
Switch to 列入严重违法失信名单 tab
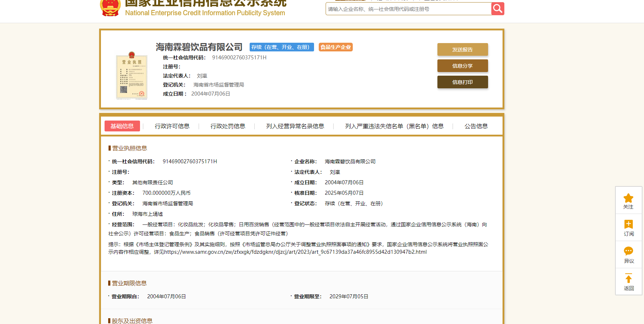pyautogui.click(x=394, y=126)
